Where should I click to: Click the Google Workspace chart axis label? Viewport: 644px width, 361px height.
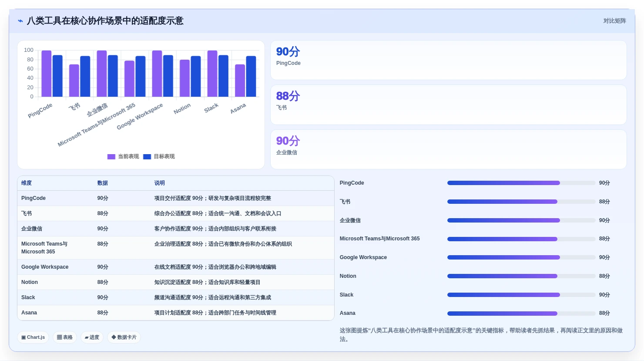(x=140, y=116)
